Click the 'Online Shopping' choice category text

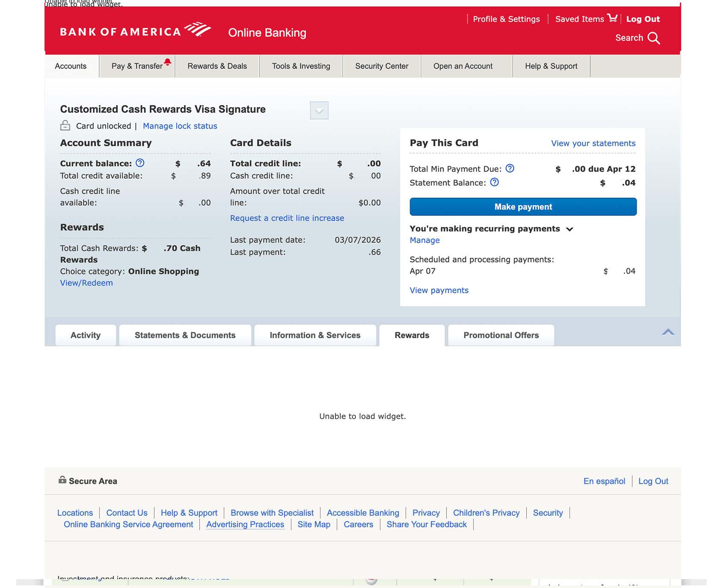tap(163, 271)
